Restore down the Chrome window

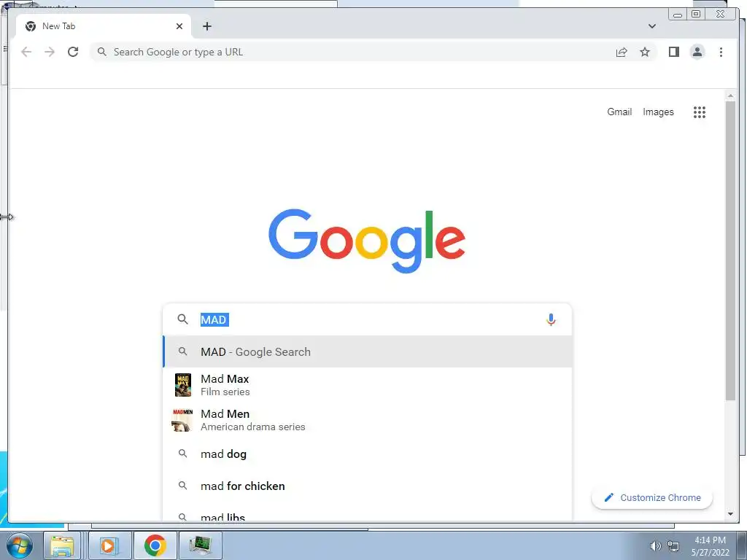695,15
